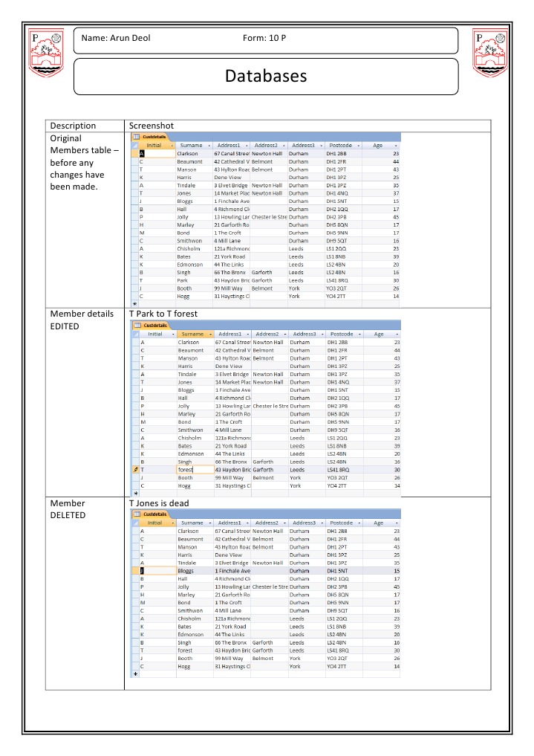Open the Address2 column dropdown in the EDITED table
Image resolution: width=534 pixels, height=756 pixels.
click(285, 334)
